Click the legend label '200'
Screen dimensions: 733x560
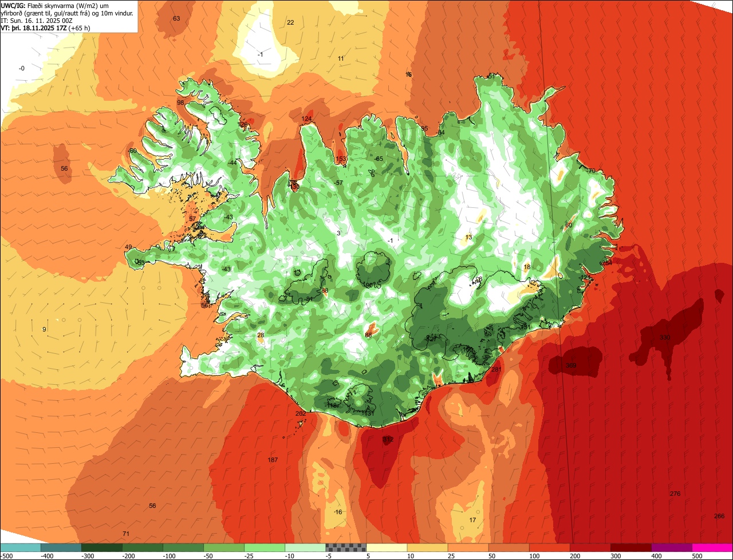(576, 556)
